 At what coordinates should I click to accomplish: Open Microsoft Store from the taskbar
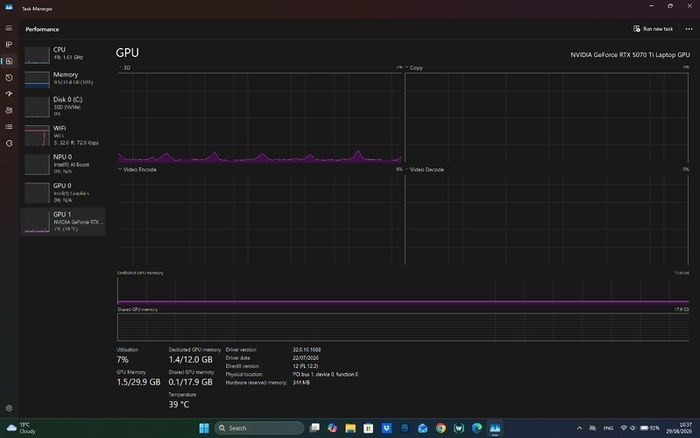coord(368,428)
